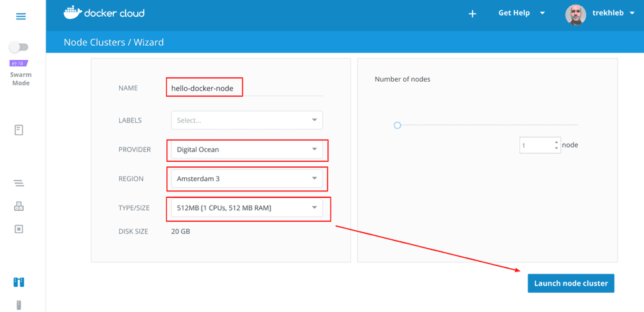This screenshot has width=644, height=312.
Task: Click the NAME field hello-docker-node
Action: click(247, 88)
